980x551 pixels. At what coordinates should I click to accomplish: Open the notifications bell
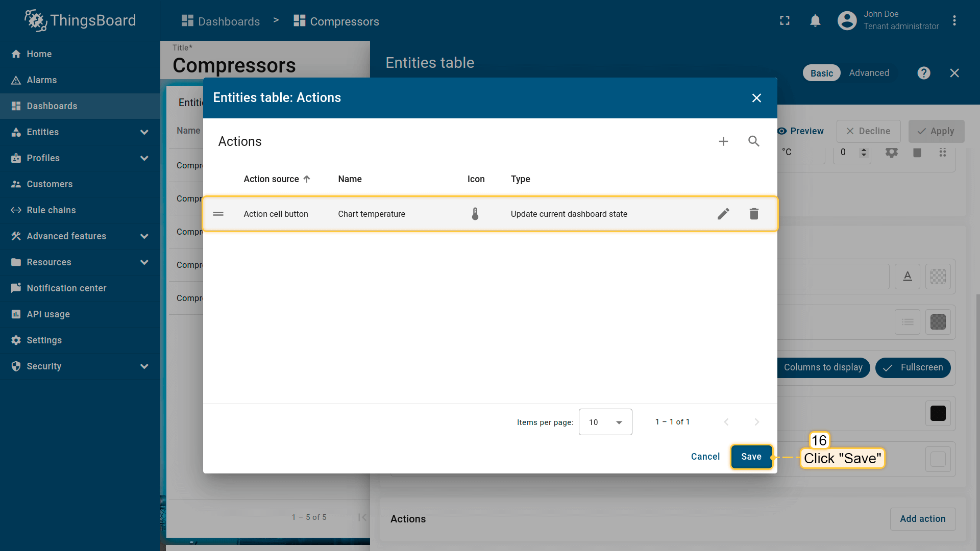[815, 21]
